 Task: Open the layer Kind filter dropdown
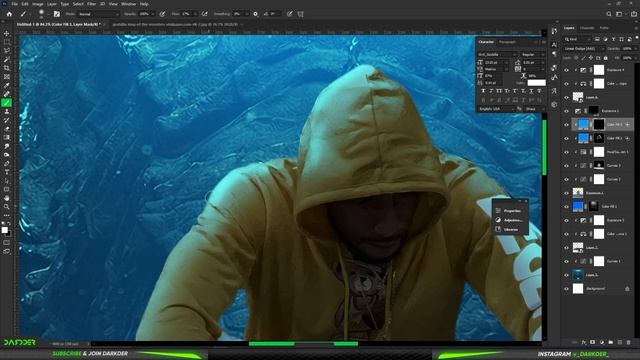pos(578,39)
